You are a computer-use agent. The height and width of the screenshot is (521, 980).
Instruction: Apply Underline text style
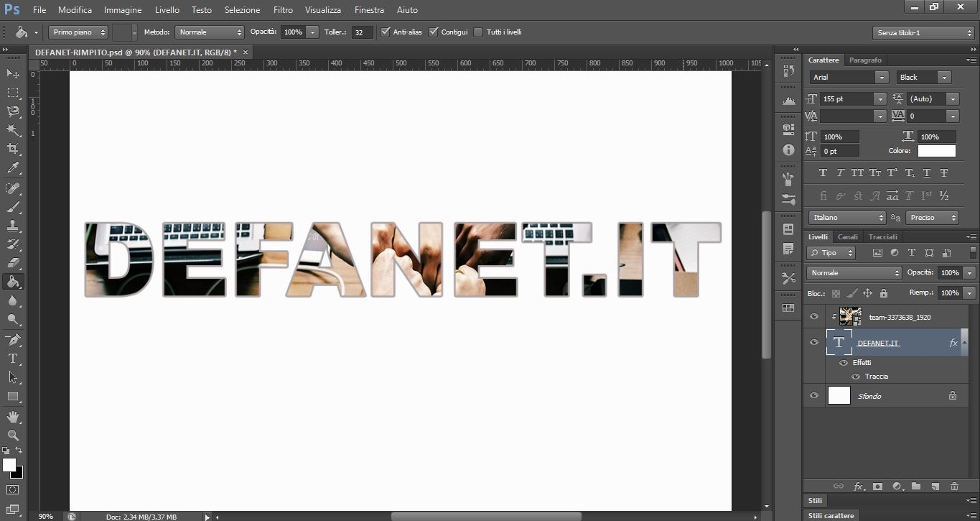[x=927, y=173]
